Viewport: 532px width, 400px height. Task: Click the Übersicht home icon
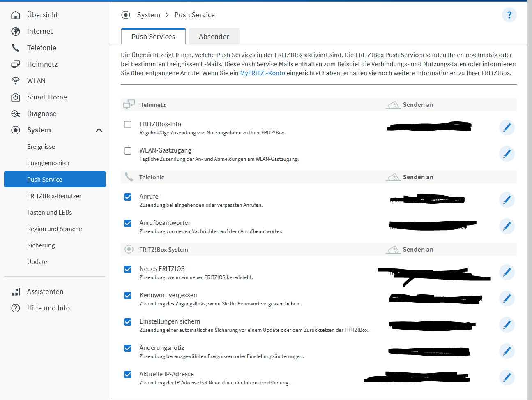[x=16, y=15]
